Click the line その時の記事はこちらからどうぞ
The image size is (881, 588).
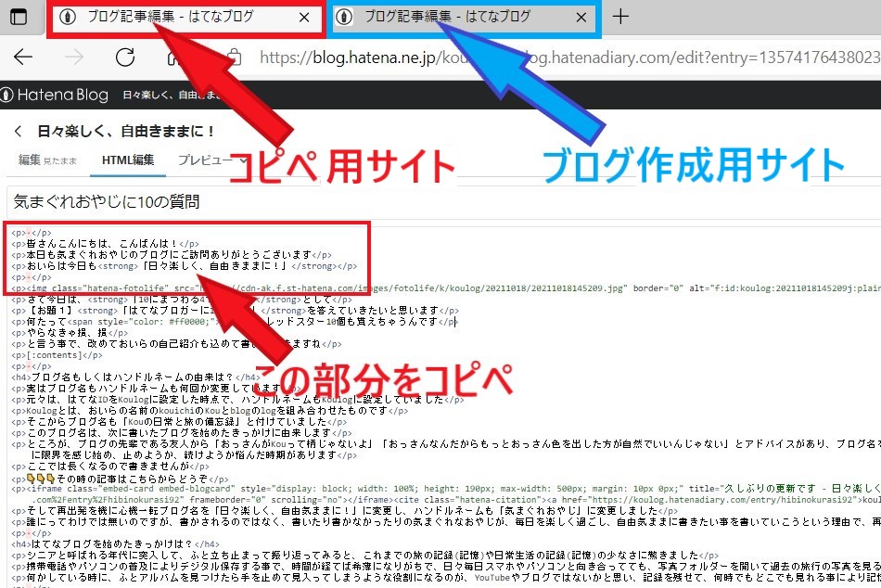coord(120,479)
